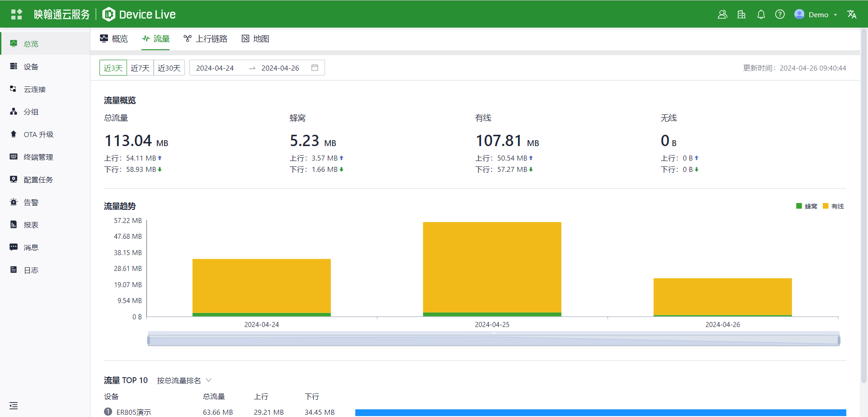Click the 终端管理 sidebar icon
Viewport: 868px width, 417px height.
[14, 157]
